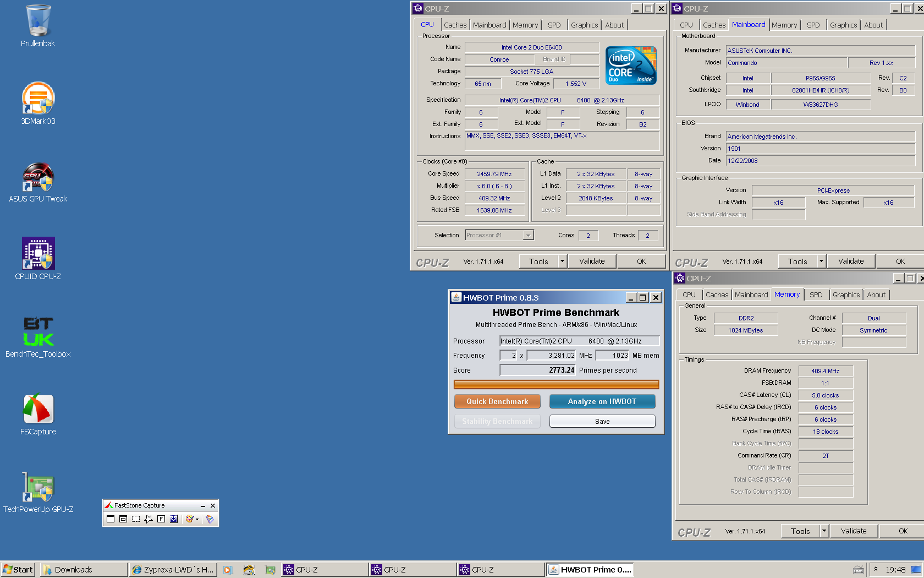Start the Quick Benchmark in HWBOT Prime

click(x=497, y=401)
